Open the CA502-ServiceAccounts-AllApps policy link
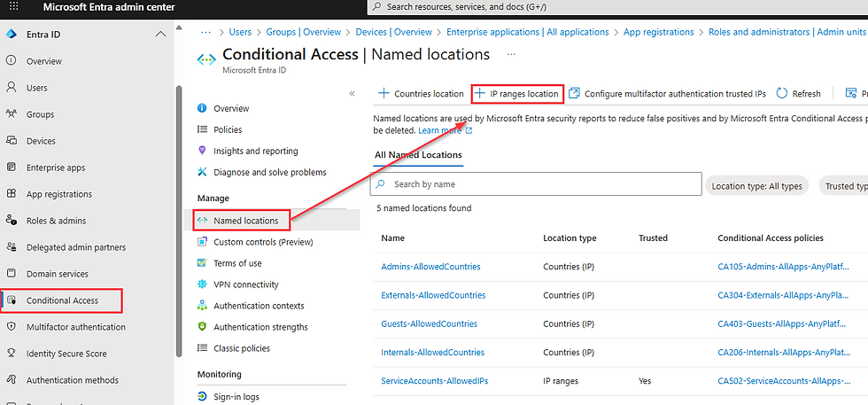868x405 pixels. (784, 380)
